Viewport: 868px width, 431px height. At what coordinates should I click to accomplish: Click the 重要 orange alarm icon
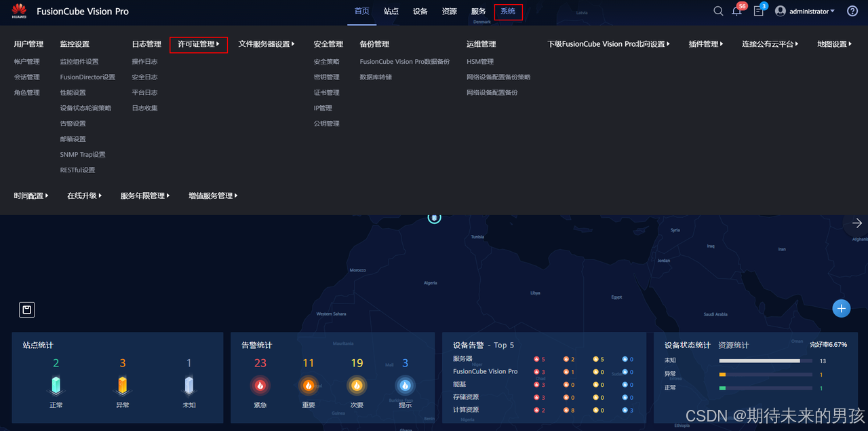pos(309,386)
